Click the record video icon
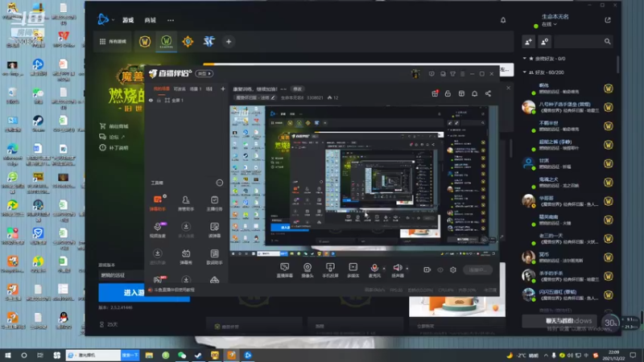This screenshot has width=644, height=362. click(427, 269)
